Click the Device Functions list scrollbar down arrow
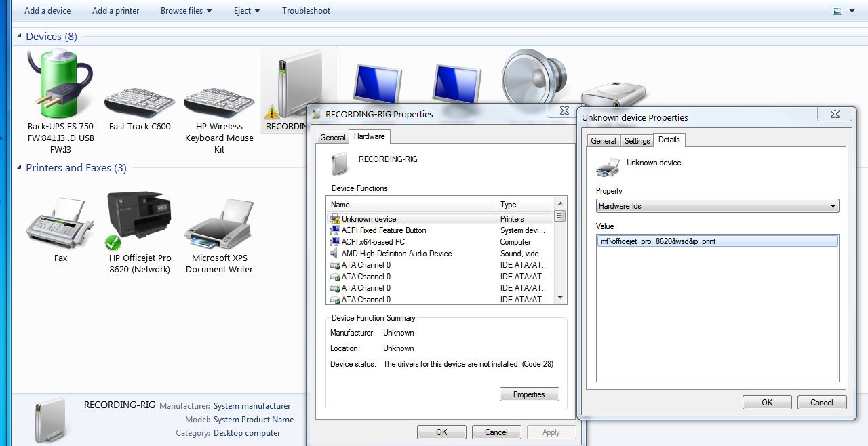 tap(560, 298)
